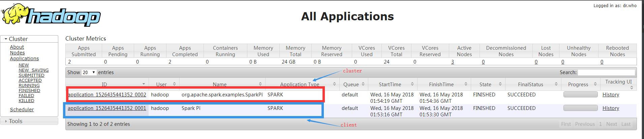
Task: Sort by Queue column sort icon
Action: [x=363, y=84]
